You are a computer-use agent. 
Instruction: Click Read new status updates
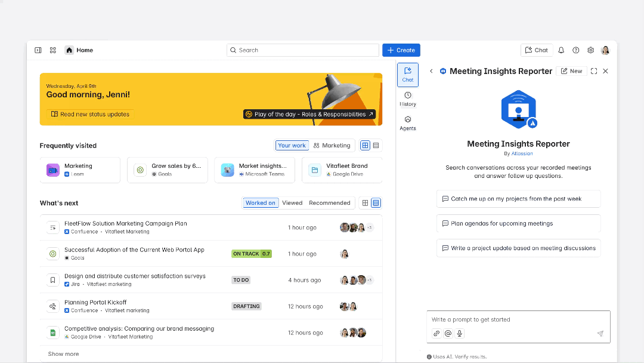(x=89, y=114)
